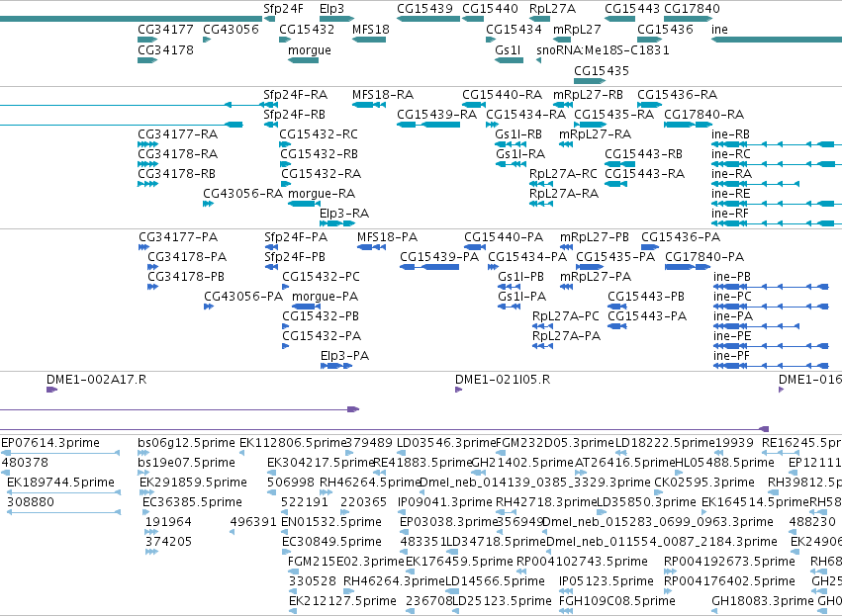
Task: Click the CG15443 gene label
Action: coord(632,9)
